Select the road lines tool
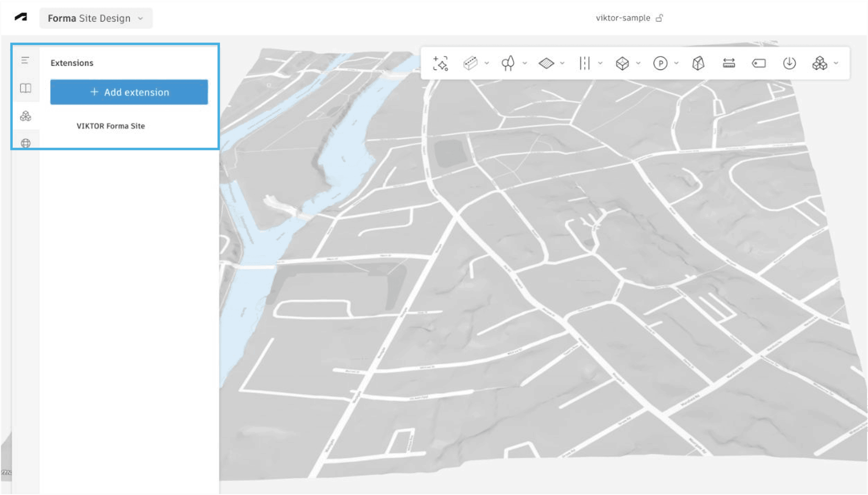The width and height of the screenshot is (868, 495). tap(585, 63)
